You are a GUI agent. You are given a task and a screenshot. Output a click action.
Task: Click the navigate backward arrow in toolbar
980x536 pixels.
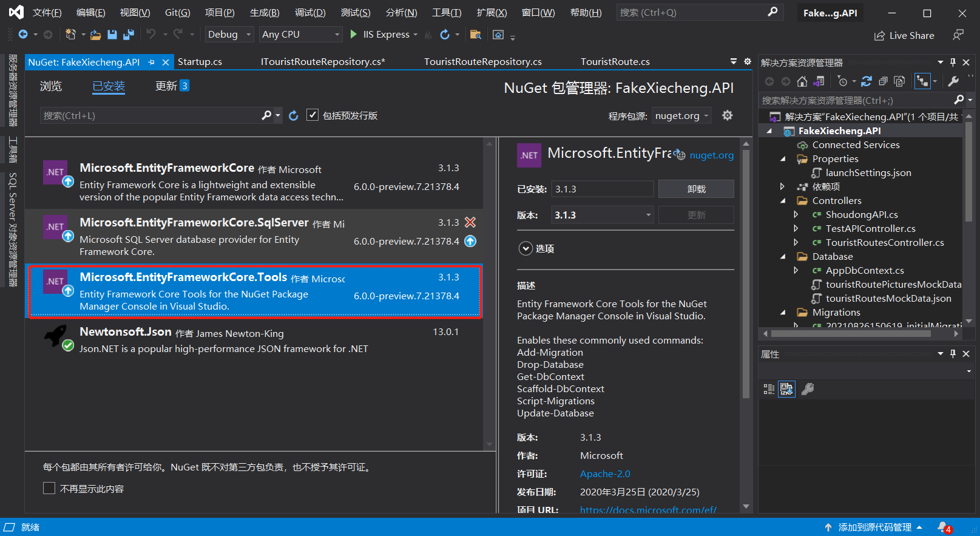click(23, 35)
